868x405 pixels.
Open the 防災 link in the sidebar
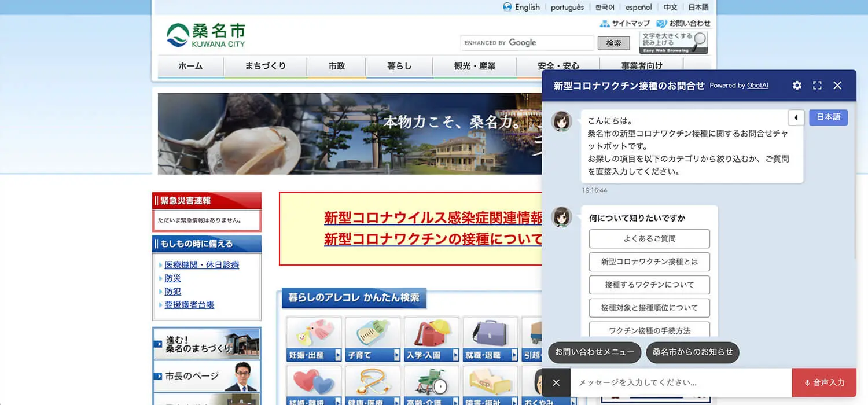[x=172, y=278]
